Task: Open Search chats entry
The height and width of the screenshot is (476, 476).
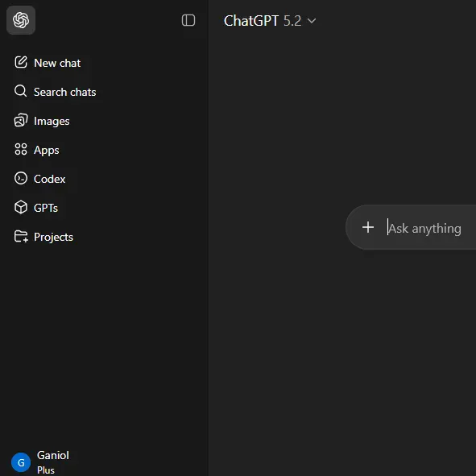Action: point(64,92)
